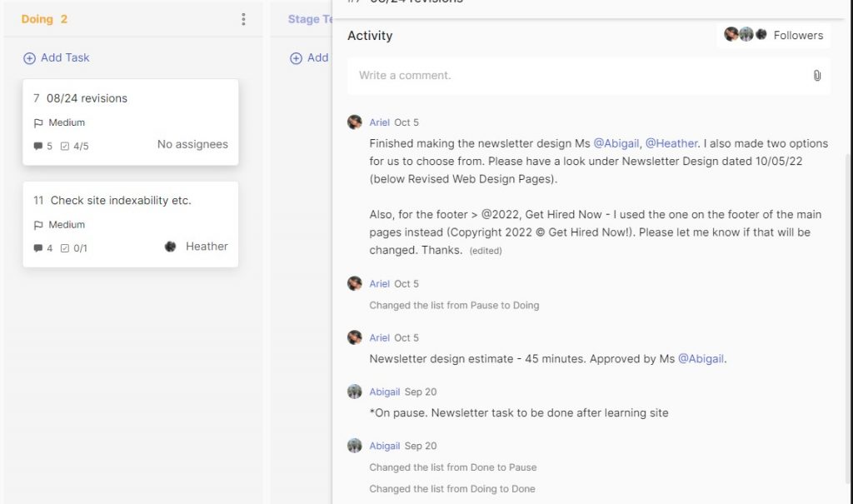Click comment icon on Check site indexability card
Viewport: 853px width, 504px height.
tap(37, 248)
